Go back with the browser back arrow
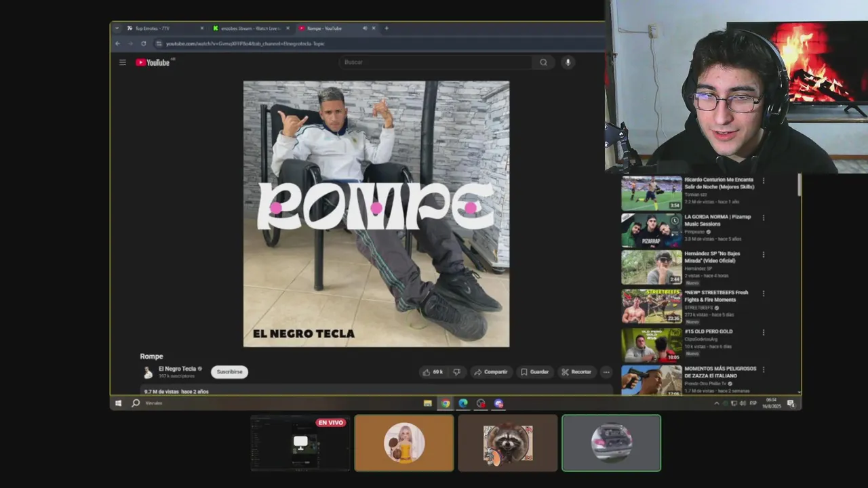 click(x=117, y=43)
